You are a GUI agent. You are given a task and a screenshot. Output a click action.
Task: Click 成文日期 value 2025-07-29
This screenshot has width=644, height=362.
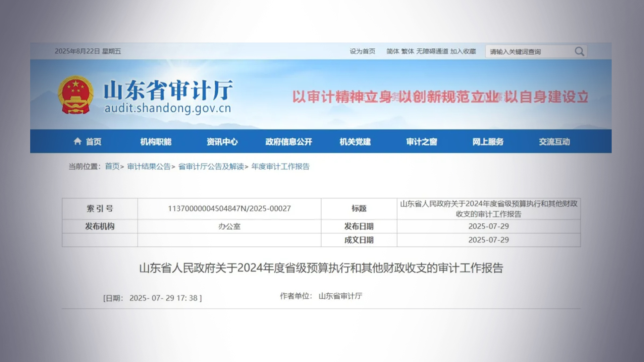(x=488, y=240)
